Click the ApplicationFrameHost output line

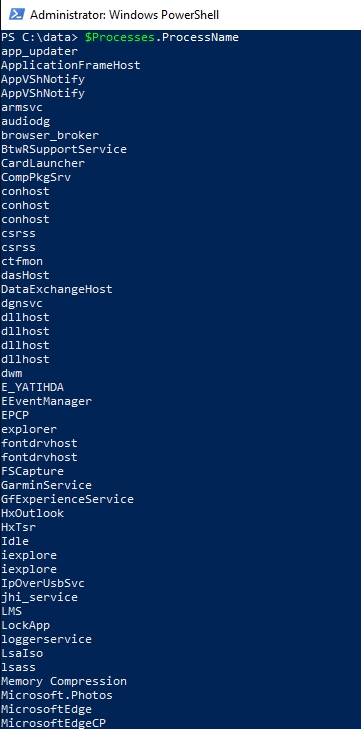click(x=71, y=65)
